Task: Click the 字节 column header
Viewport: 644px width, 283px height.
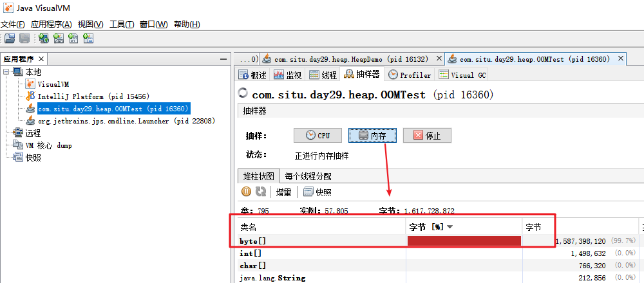Action: click(579, 227)
